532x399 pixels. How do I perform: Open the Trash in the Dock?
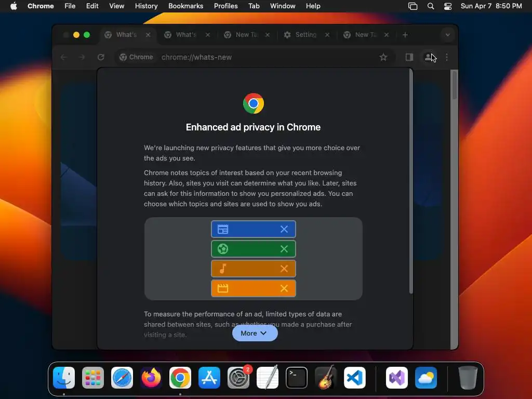pyautogui.click(x=468, y=377)
